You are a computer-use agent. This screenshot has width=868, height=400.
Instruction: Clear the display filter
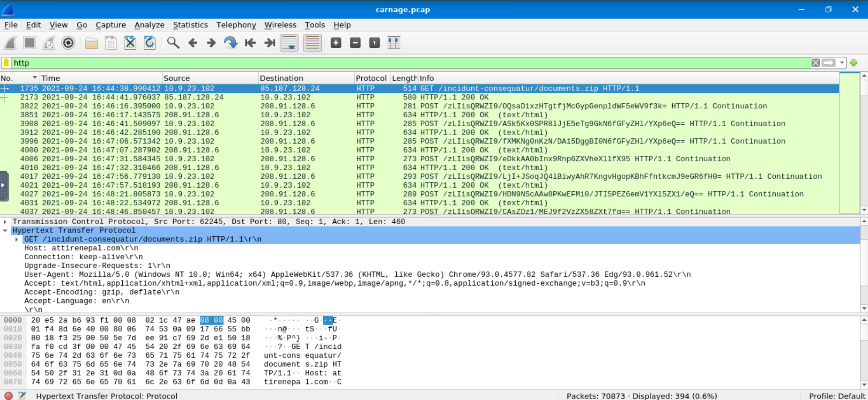click(816, 63)
